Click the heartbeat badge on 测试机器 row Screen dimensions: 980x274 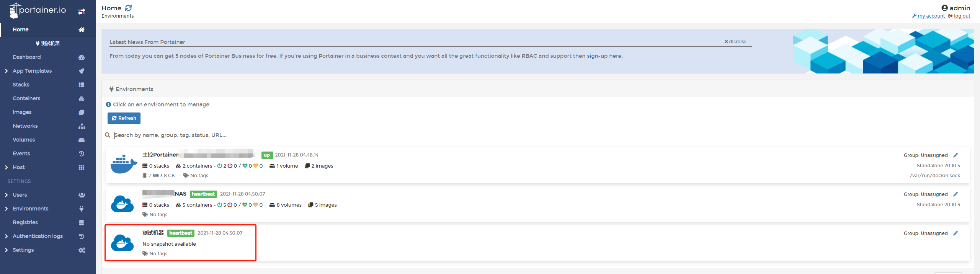click(x=181, y=233)
